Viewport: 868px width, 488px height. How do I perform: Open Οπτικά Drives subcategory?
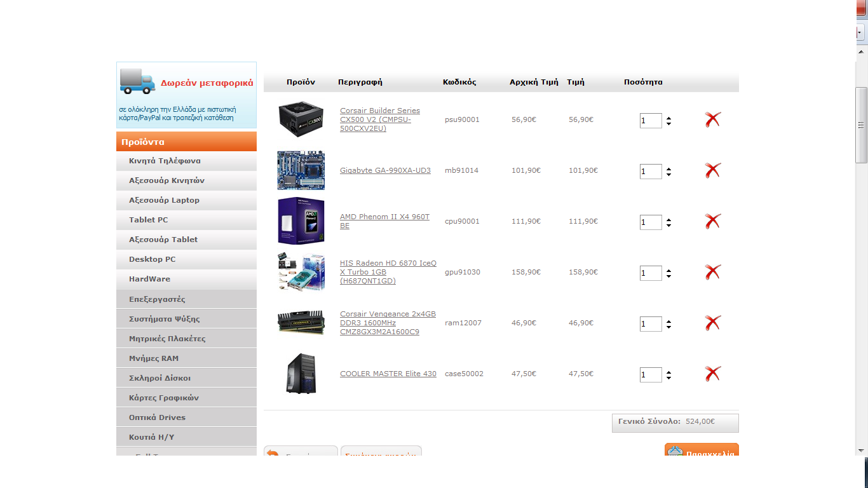click(186, 417)
